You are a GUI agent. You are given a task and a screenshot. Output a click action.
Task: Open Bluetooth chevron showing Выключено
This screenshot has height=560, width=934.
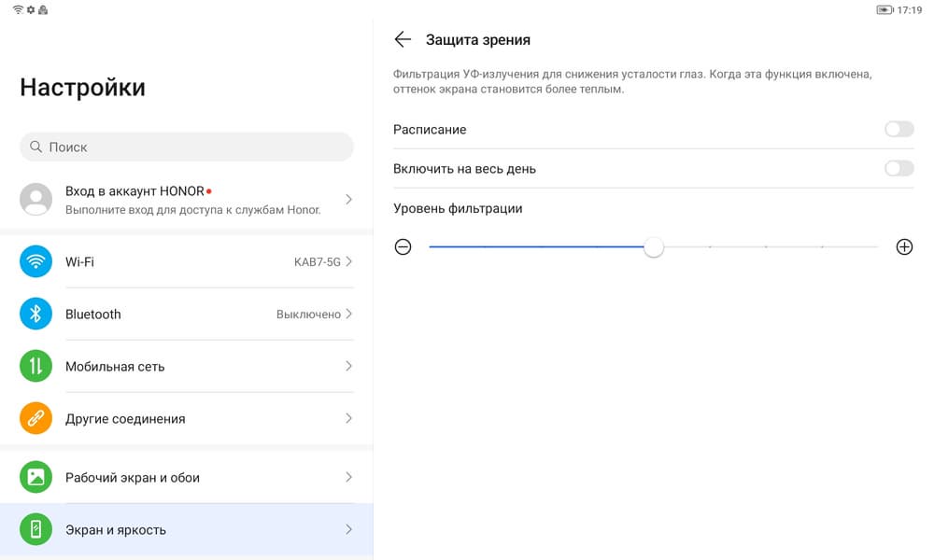pos(348,315)
